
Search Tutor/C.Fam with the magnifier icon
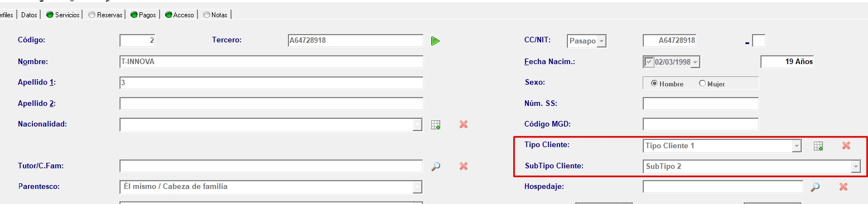(436, 166)
